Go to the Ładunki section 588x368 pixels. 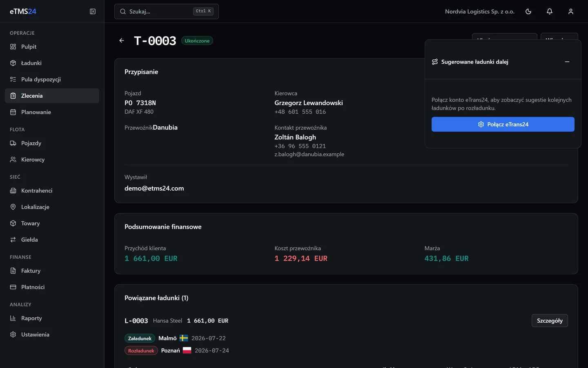pyautogui.click(x=52, y=63)
